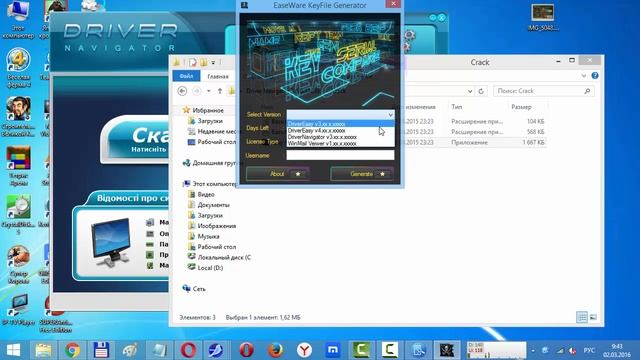Choose DriverEasy v3 in version list

tap(340, 124)
